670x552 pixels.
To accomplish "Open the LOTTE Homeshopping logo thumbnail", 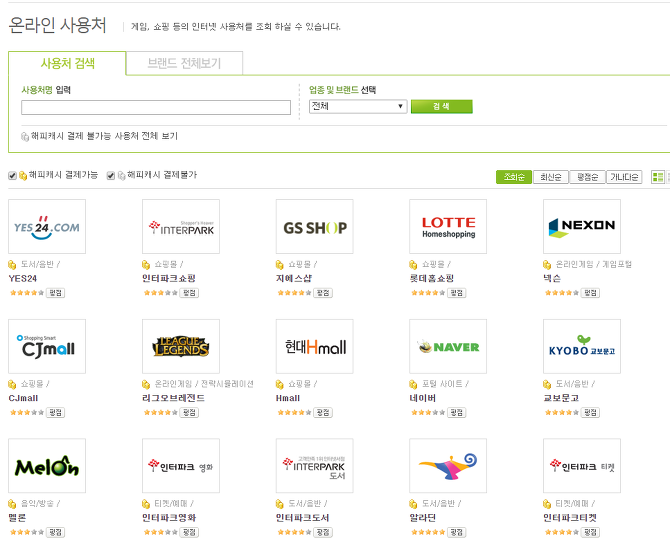I will tap(448, 226).
